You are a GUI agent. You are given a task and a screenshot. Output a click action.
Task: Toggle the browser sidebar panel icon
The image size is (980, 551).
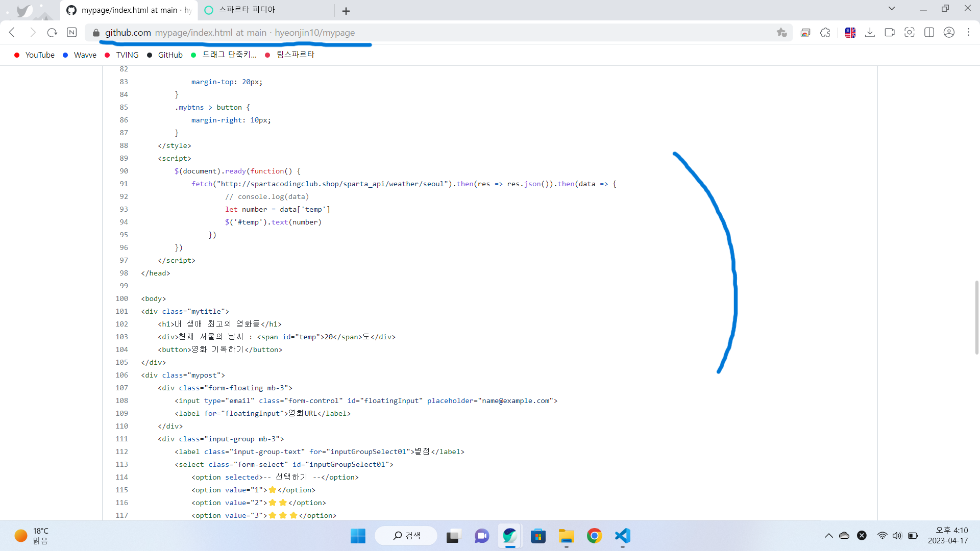(929, 33)
